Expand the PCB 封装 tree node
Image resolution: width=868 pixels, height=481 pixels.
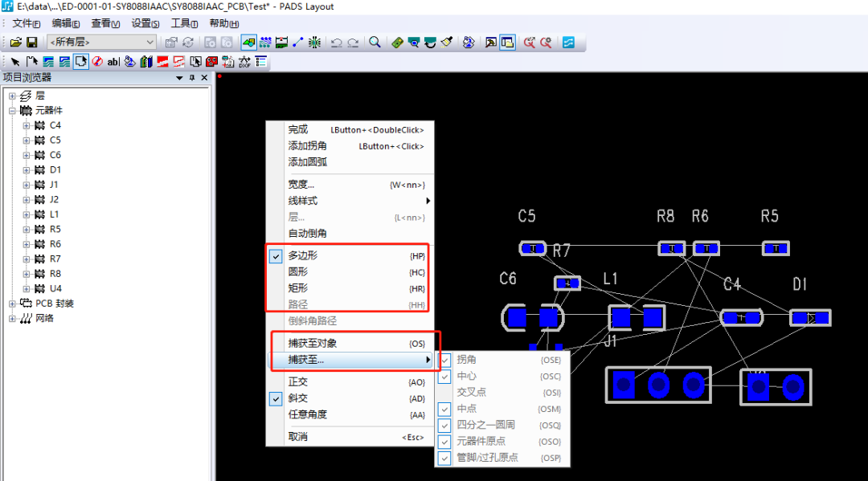(x=12, y=304)
